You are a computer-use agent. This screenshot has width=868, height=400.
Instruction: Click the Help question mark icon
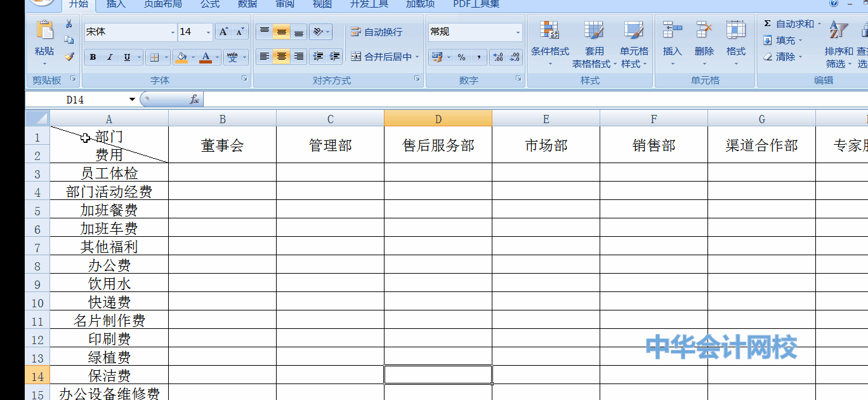834,4
